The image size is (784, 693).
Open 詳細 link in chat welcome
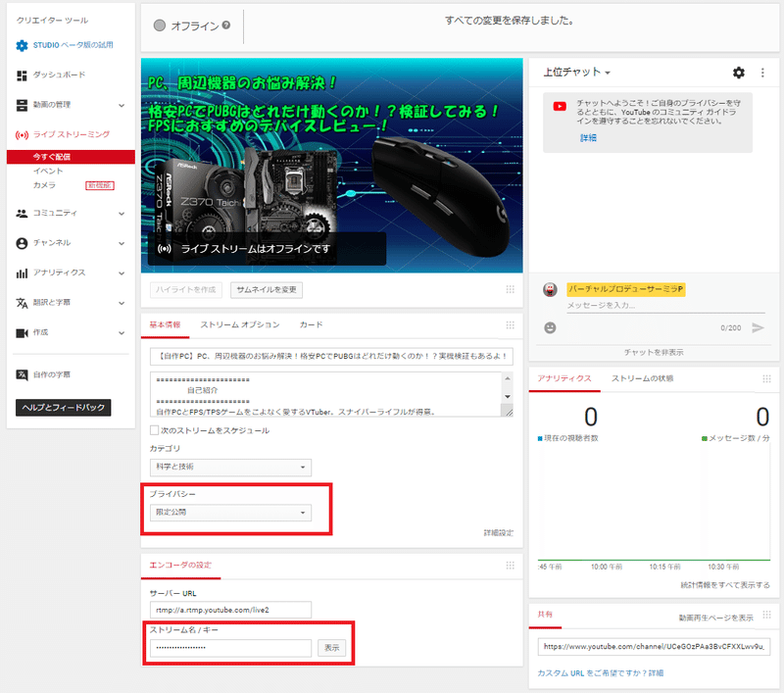[589, 137]
